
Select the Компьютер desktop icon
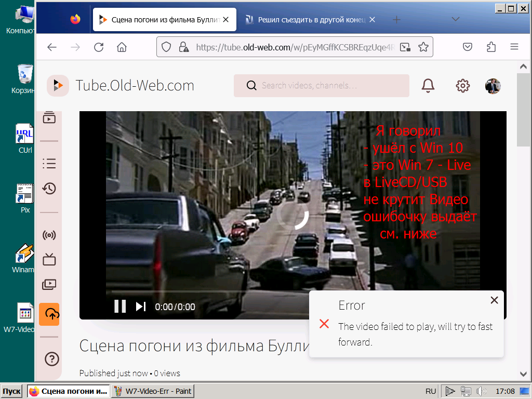point(20,20)
